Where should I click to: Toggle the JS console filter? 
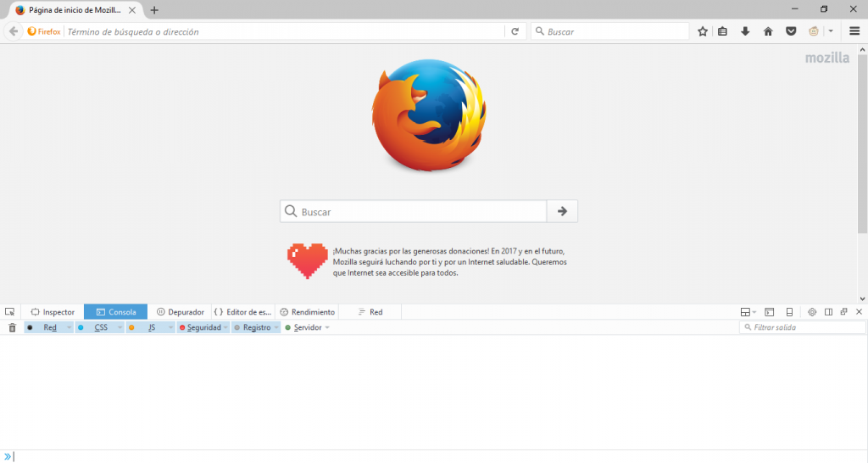tap(151, 327)
